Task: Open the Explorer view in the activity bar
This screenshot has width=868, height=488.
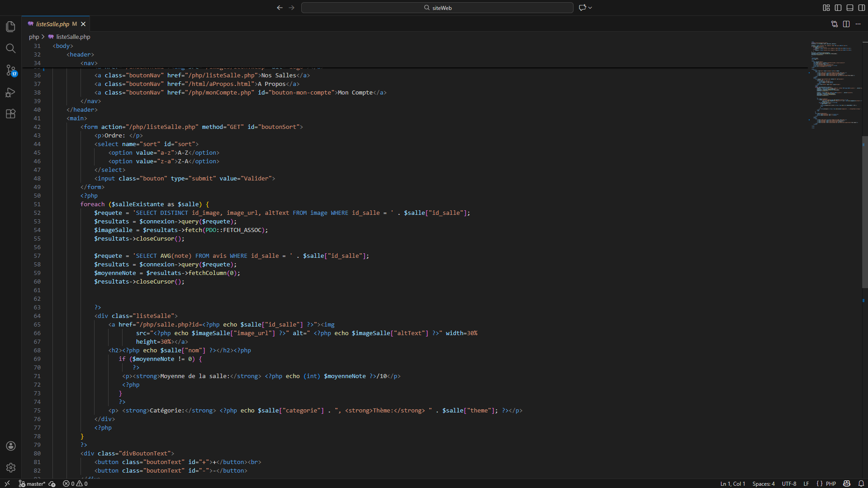Action: point(11,27)
